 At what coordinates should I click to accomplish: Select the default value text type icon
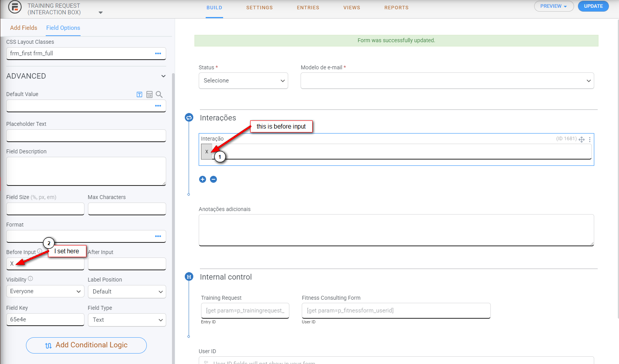coord(139,94)
